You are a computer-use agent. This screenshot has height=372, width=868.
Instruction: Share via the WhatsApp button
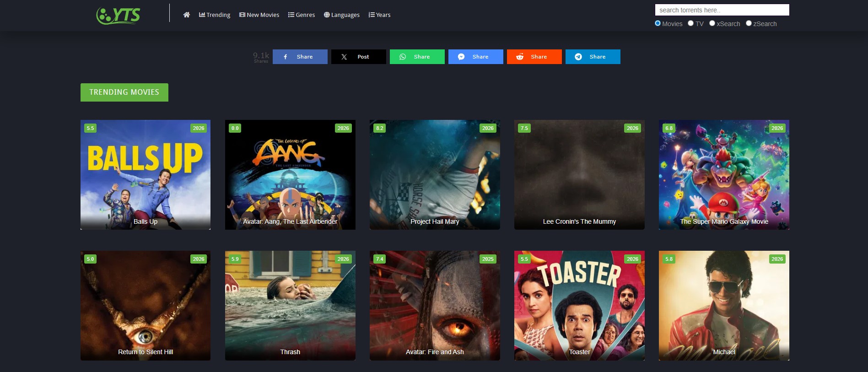417,57
